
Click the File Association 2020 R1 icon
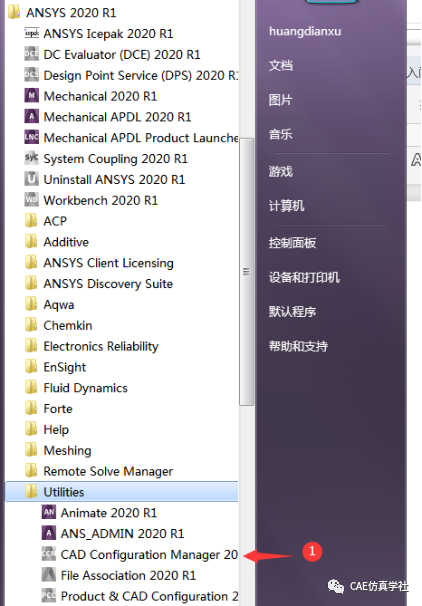[x=49, y=575]
